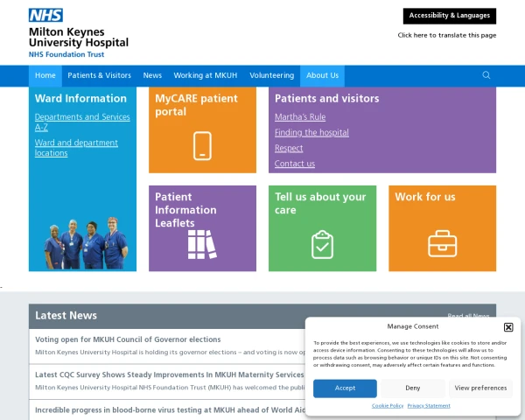525x420 pixels.
Task: Open Martha's Rule link
Action: pyautogui.click(x=300, y=117)
